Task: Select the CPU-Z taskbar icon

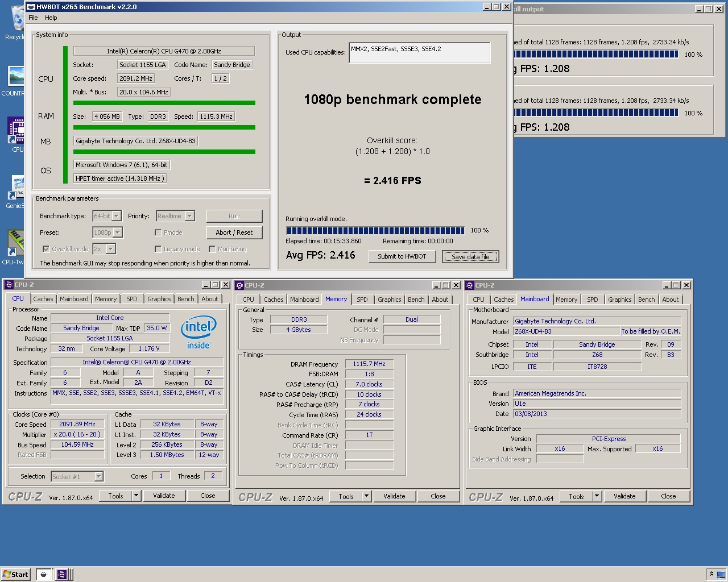Action: [62, 575]
